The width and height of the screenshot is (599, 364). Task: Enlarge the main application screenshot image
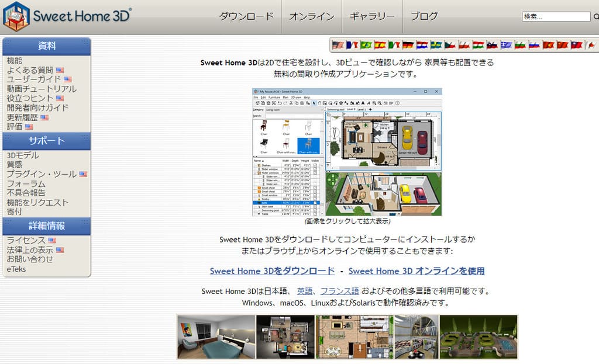click(x=347, y=152)
